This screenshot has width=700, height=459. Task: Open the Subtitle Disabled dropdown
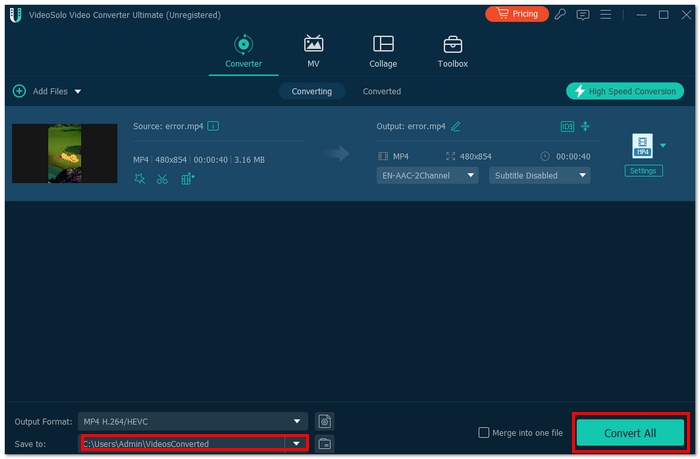click(539, 175)
